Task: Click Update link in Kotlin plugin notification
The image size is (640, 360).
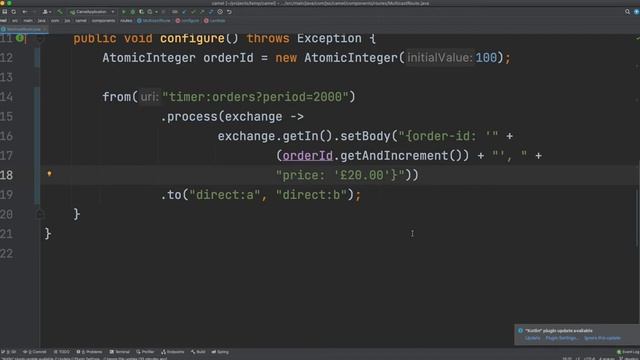Action: coord(532,338)
